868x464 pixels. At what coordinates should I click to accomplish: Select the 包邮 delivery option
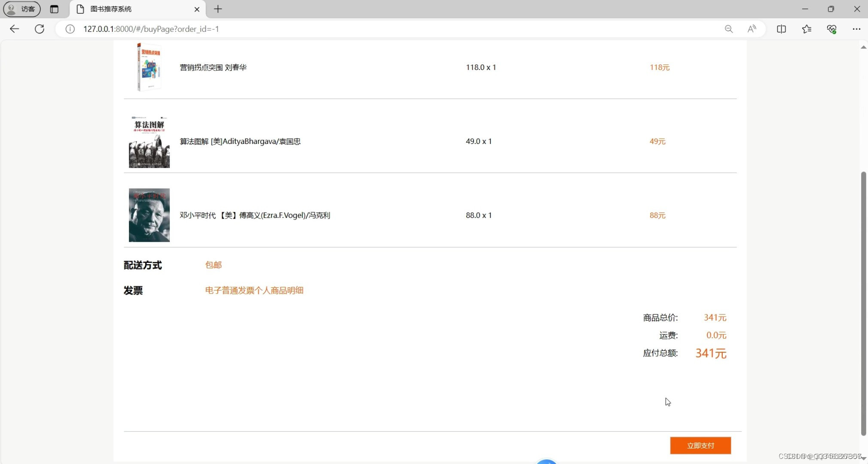[x=213, y=265]
